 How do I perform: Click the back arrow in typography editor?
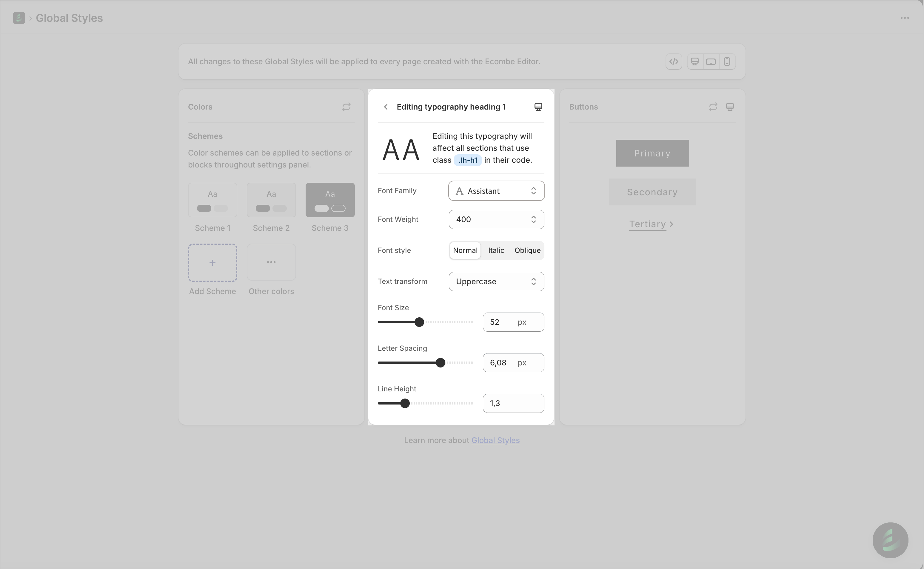[x=386, y=107]
